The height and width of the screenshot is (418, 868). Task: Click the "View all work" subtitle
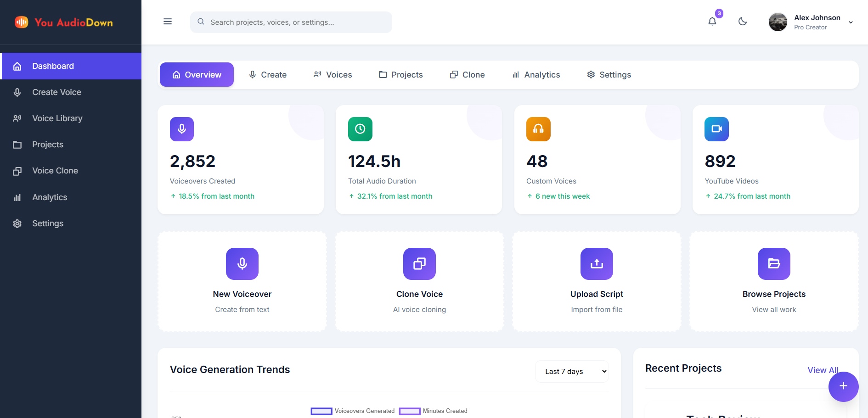774,310
